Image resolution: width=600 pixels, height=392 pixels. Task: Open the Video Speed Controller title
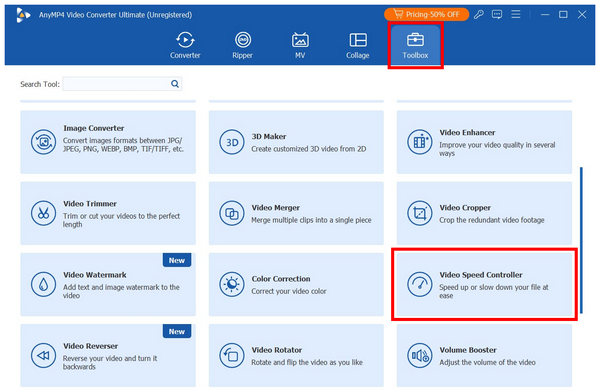tap(481, 275)
